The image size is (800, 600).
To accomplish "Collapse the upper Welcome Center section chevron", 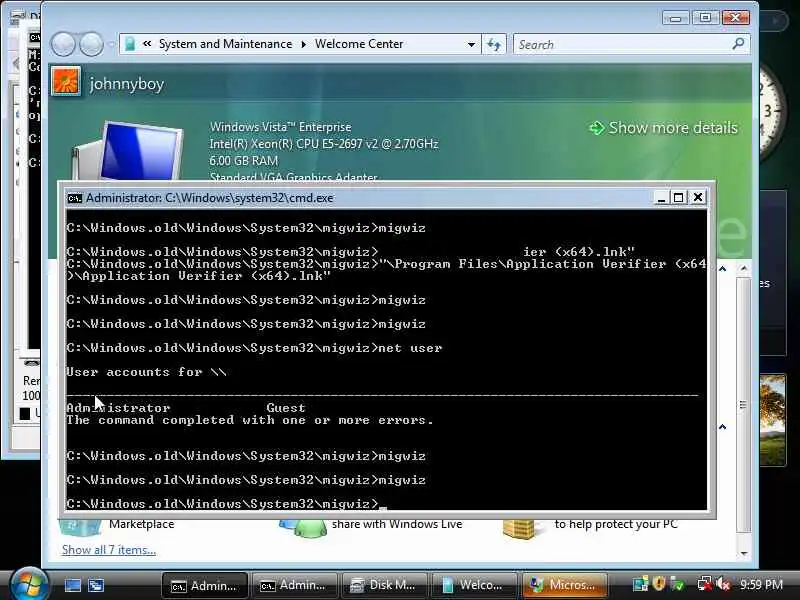I will [722, 268].
